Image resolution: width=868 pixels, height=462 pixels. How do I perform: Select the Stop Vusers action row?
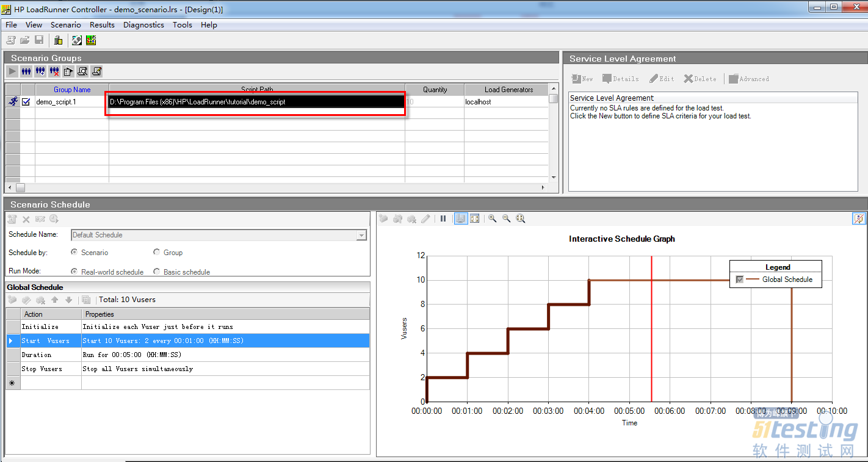(x=187, y=369)
